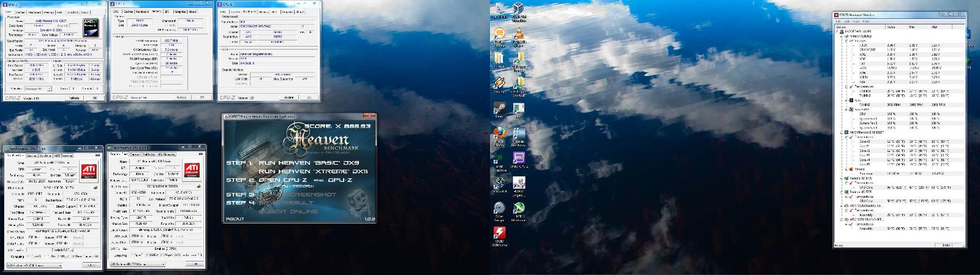This screenshot has height=275, width=980.
Task: Open the Help menu in HWMonitor
Action: pos(865,21)
